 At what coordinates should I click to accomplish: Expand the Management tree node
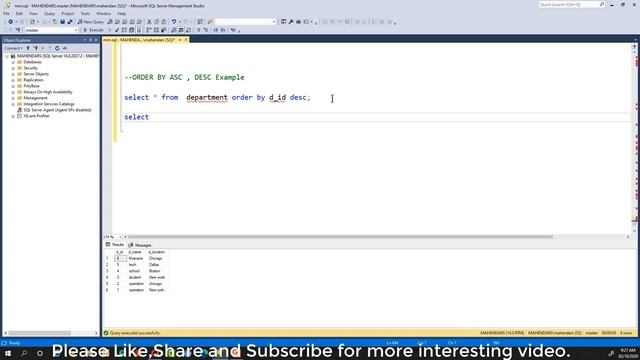tap(13, 98)
